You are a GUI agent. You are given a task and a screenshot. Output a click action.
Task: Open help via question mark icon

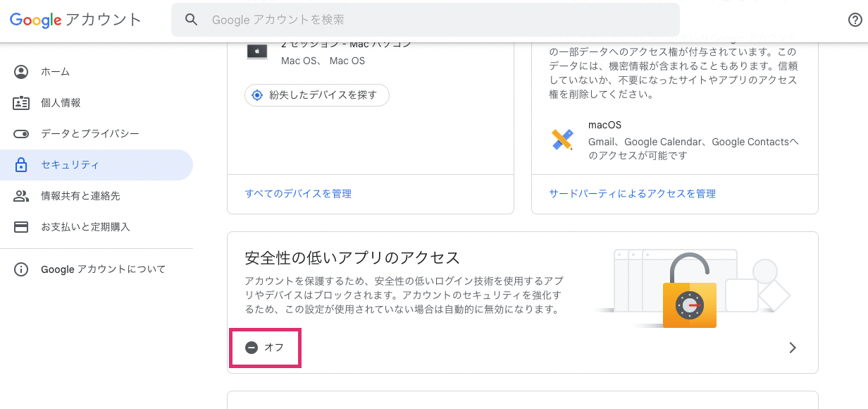(855, 20)
